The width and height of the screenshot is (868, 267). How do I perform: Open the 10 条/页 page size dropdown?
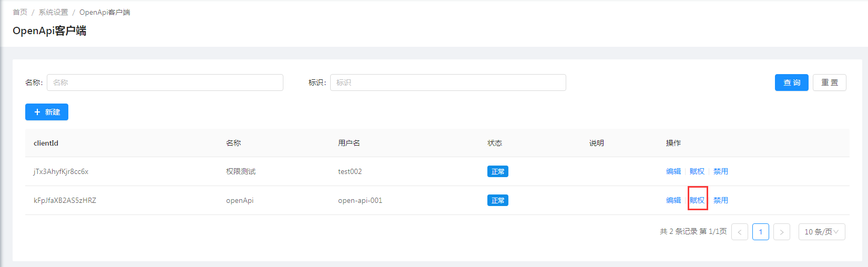coord(821,232)
